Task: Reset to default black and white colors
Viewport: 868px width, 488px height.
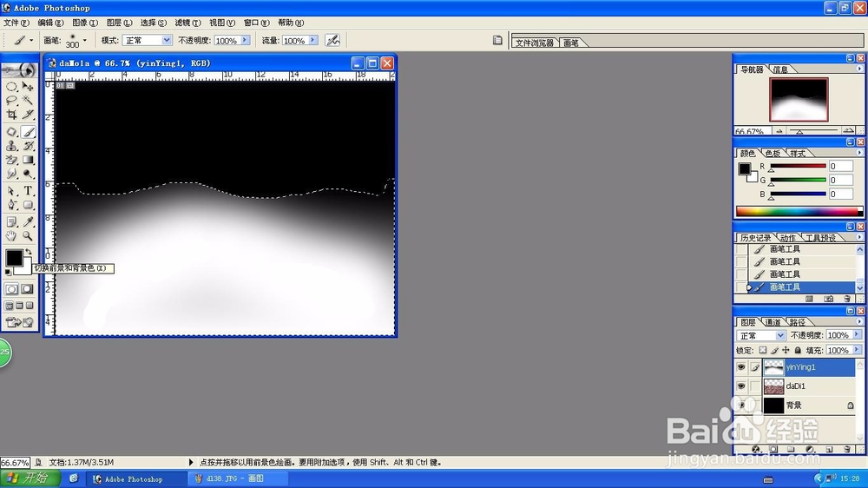Action: pos(8,272)
